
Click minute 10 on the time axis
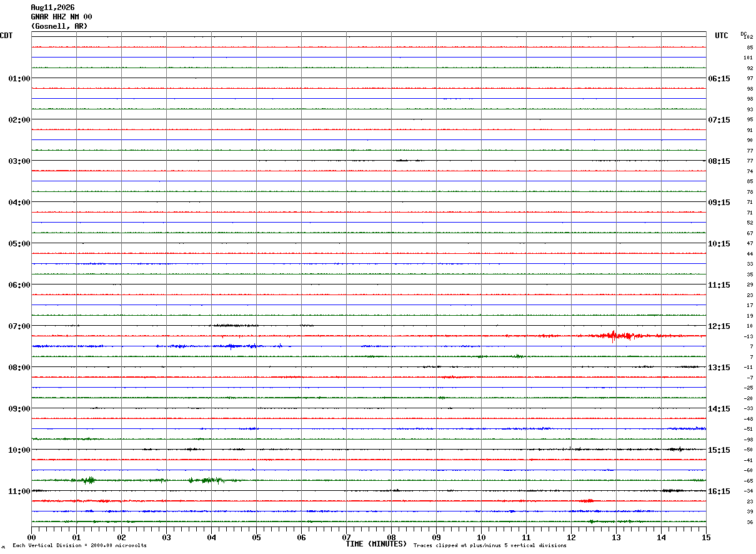(481, 537)
